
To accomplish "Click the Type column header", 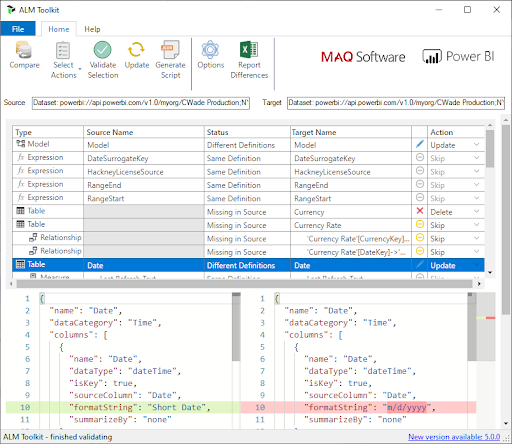I will (48, 132).
